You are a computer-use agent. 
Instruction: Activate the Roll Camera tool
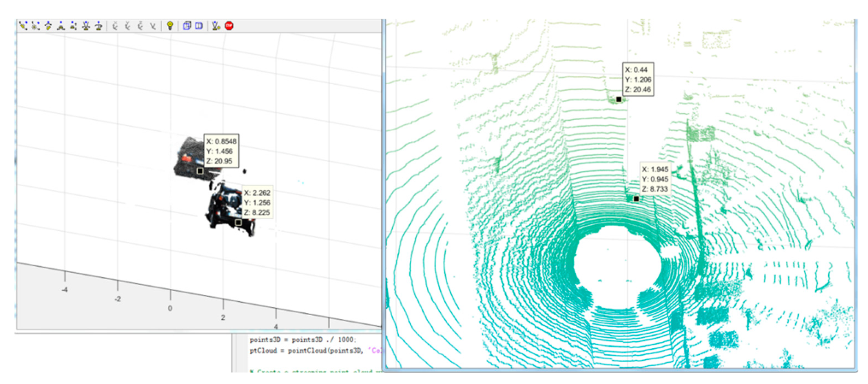tap(99, 26)
